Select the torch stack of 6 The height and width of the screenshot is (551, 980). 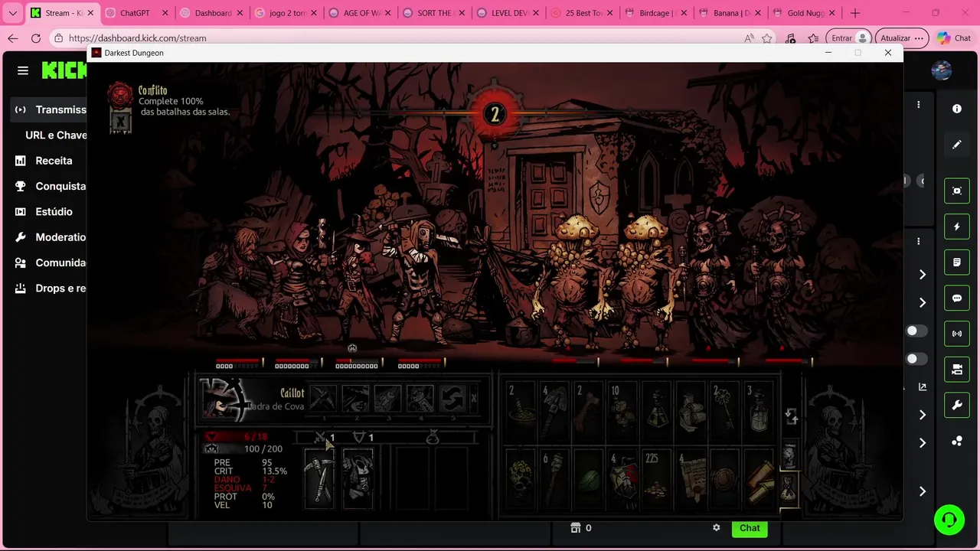[x=555, y=479]
